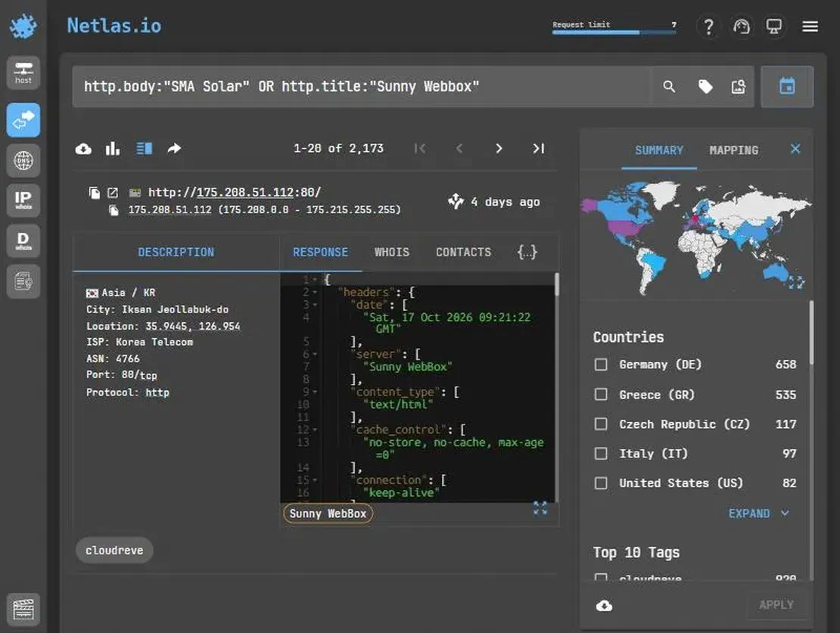Collapse the content_type array fold arrow

tap(315, 393)
